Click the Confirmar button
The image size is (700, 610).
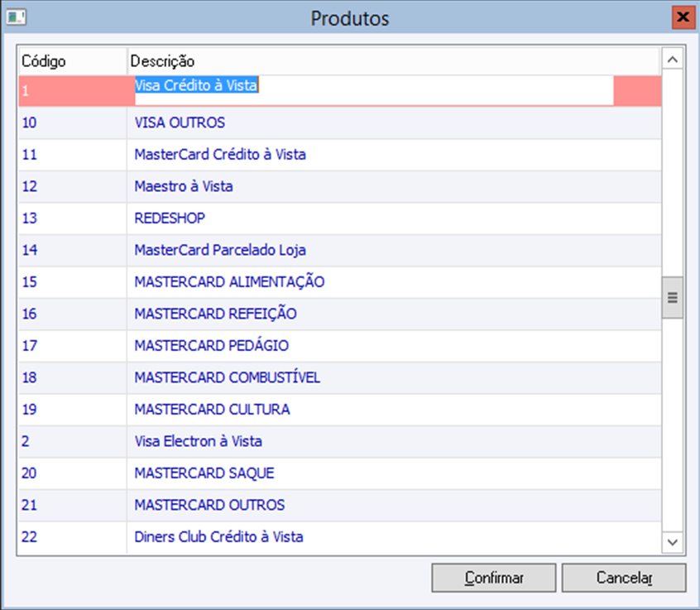[x=493, y=578]
